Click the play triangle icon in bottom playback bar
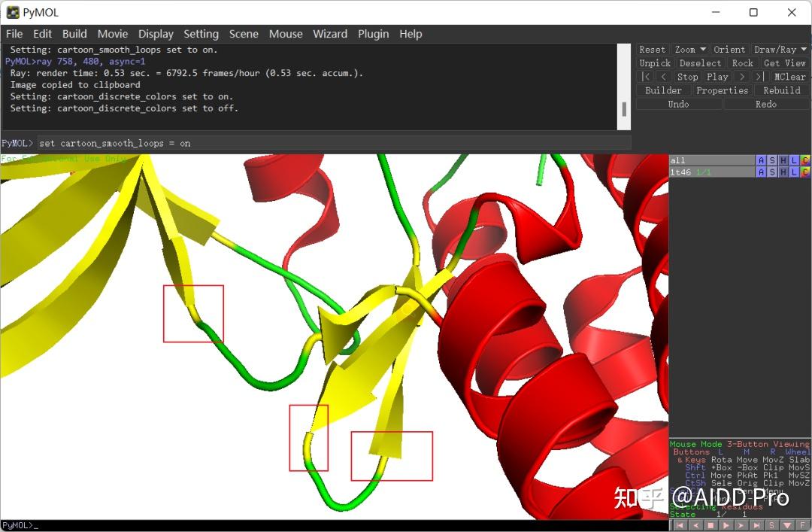 pyautogui.click(x=726, y=525)
